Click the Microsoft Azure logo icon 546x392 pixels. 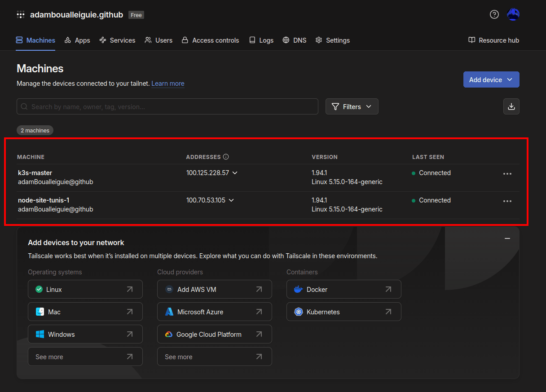tap(169, 312)
